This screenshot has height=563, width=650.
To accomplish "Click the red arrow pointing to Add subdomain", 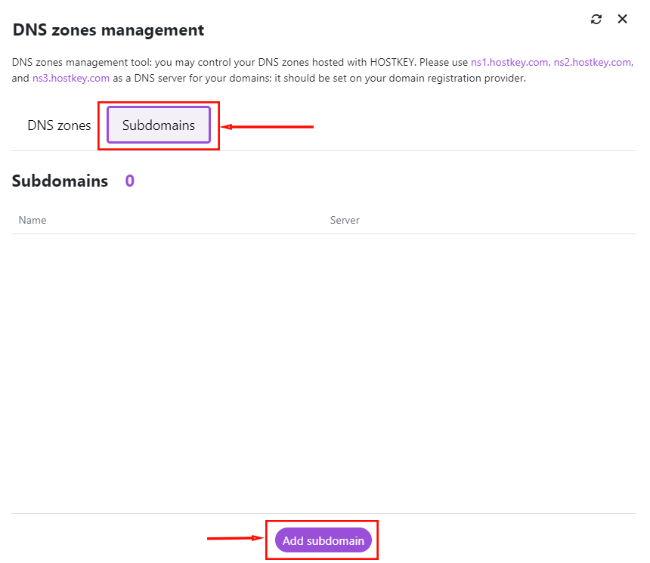I will pyautogui.click(x=235, y=538).
